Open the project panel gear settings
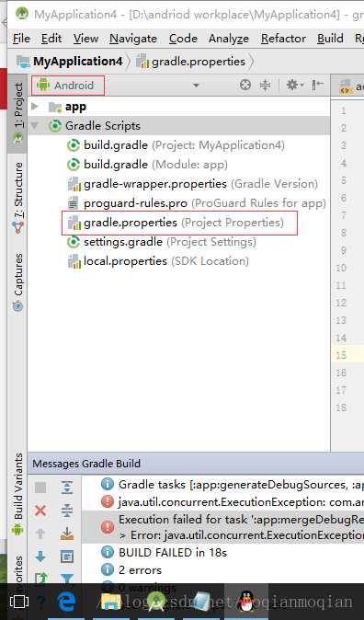The height and width of the screenshot is (620, 364). (294, 85)
